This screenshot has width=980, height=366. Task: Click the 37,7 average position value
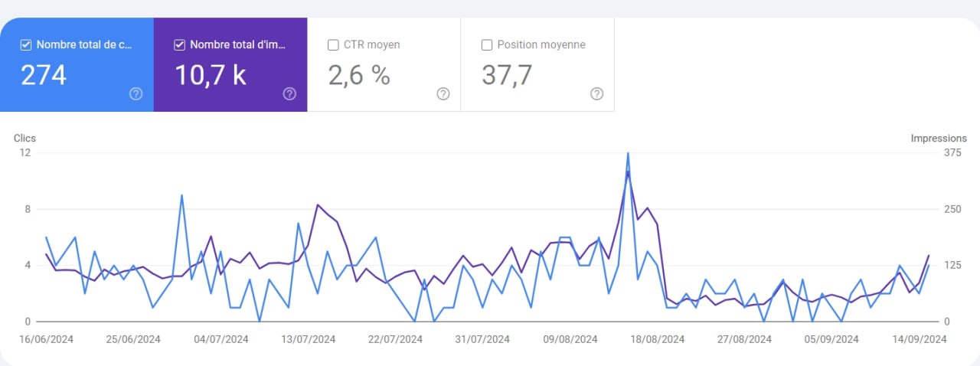[506, 75]
